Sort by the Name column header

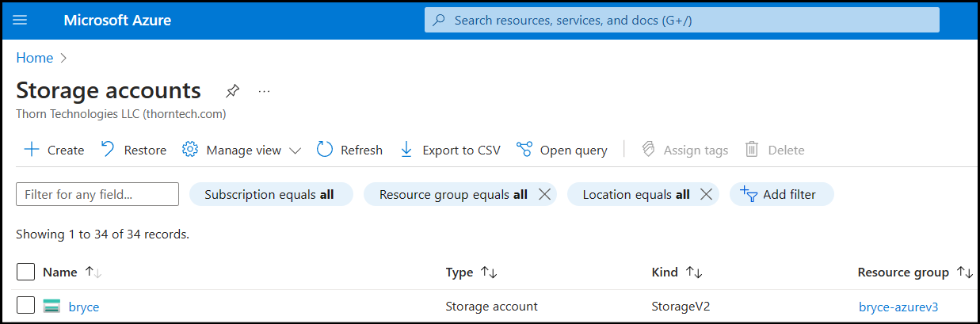pos(60,272)
